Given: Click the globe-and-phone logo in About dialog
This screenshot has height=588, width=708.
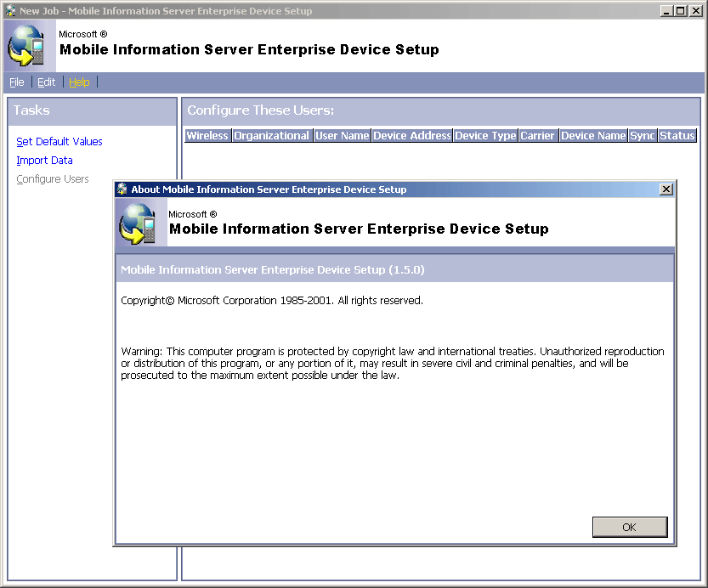Looking at the screenshot, I should coord(138,223).
